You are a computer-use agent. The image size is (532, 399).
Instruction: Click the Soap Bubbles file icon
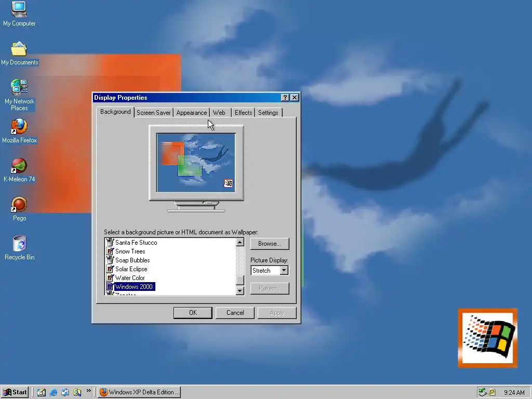[110, 260]
